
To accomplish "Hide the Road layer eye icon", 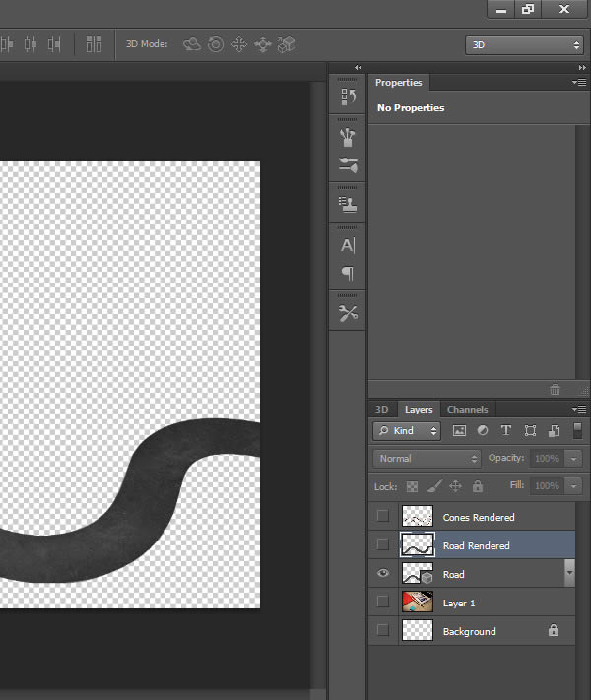I will (383, 573).
